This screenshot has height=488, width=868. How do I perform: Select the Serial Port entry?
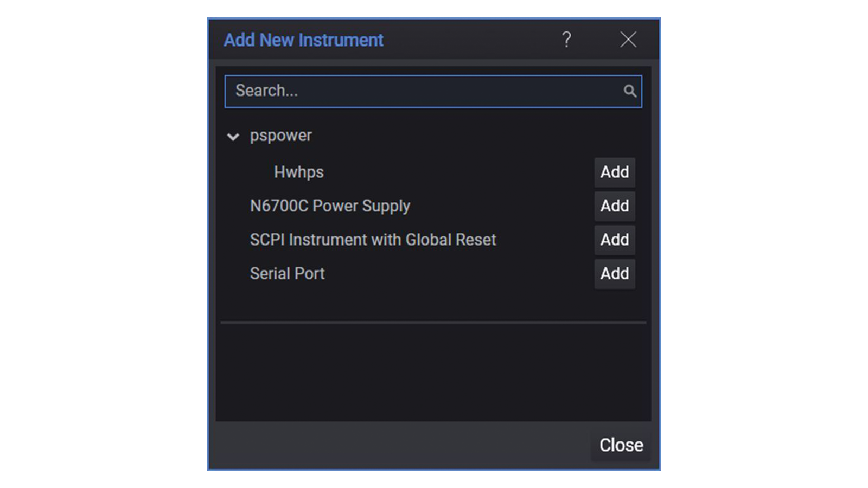(287, 274)
